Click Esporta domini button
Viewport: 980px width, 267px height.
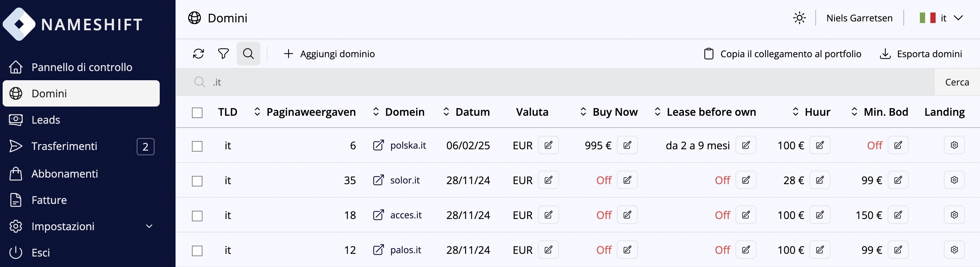point(921,54)
